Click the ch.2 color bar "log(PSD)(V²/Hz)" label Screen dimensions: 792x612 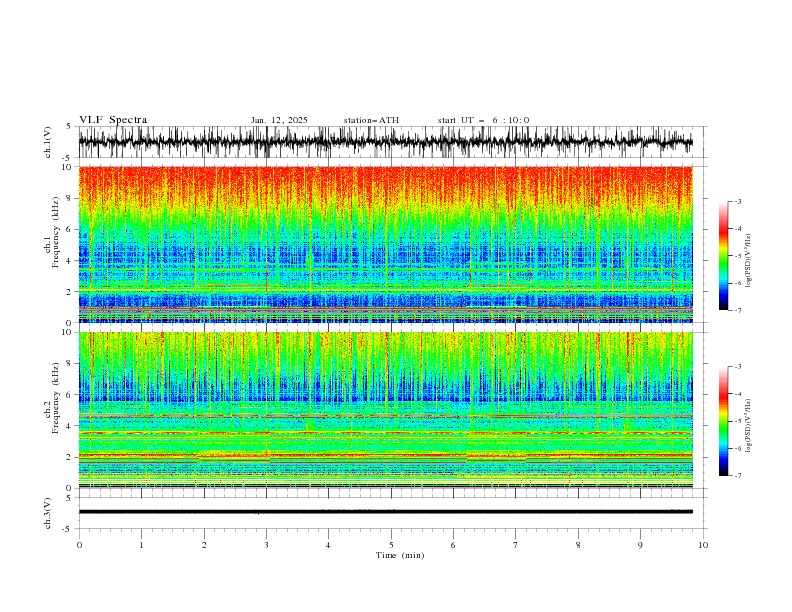(749, 426)
